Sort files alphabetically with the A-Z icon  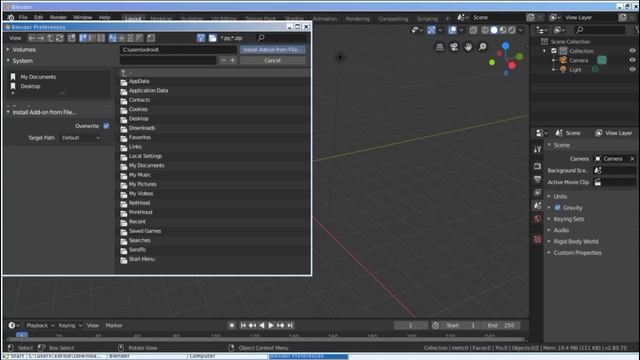113,38
